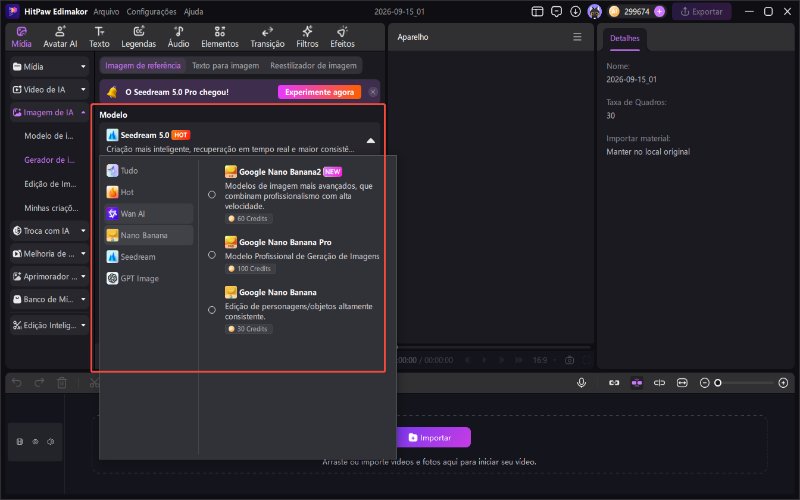Filter models by Tudo category
Image resolution: width=800 pixels, height=500 pixels.
coord(149,170)
